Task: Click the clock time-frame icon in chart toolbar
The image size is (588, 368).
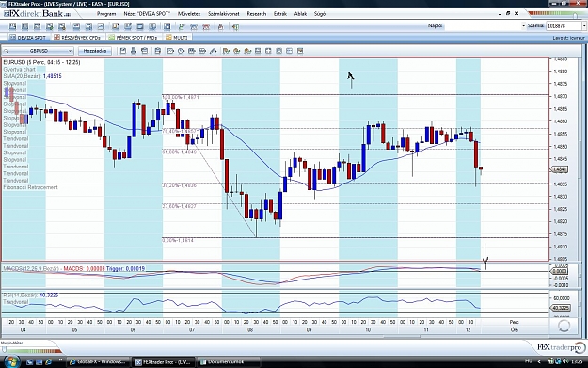Action: [x=182, y=51]
